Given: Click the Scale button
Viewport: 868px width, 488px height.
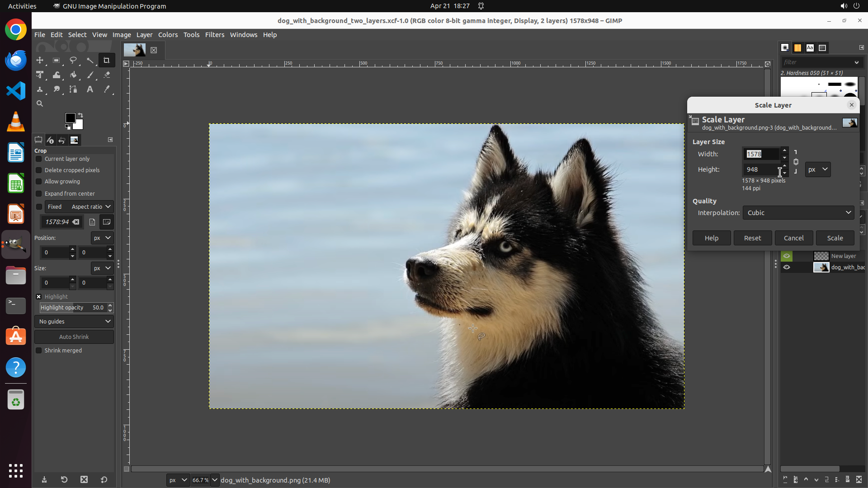Looking at the screenshot, I should click(x=835, y=238).
